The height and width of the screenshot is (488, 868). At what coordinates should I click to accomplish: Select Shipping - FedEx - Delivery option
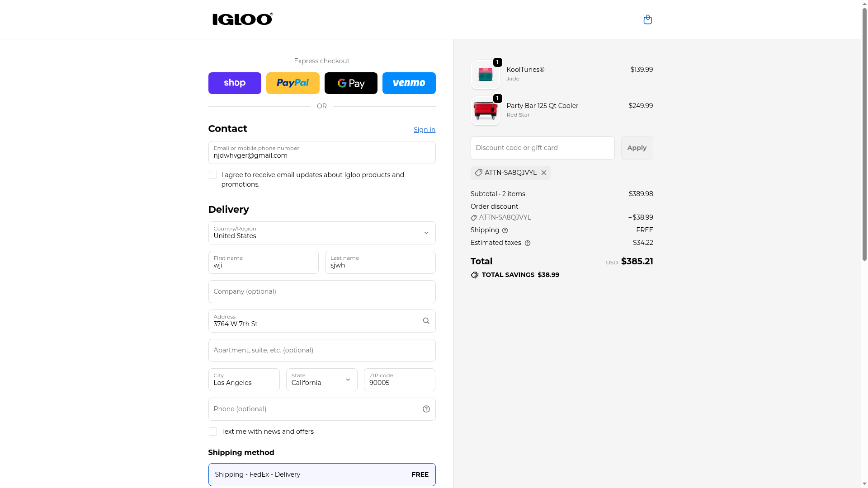(x=321, y=474)
